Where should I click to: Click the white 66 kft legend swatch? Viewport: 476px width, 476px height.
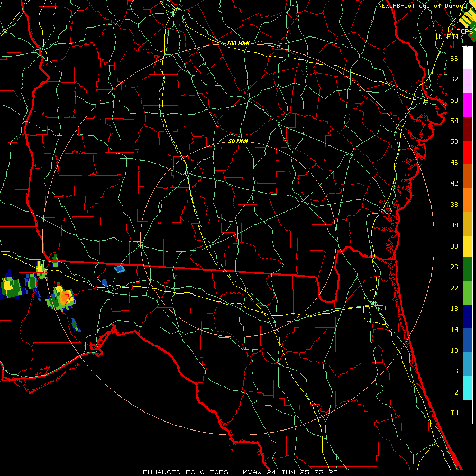coord(467,58)
